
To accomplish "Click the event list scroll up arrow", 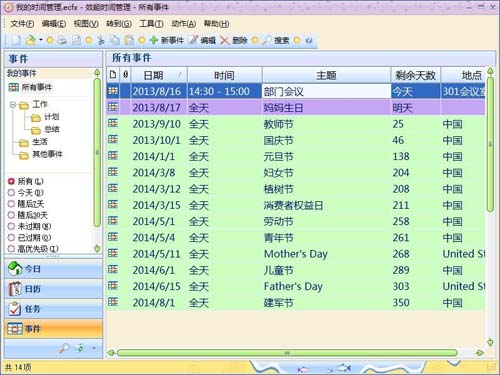I will pyautogui.click(x=490, y=71).
